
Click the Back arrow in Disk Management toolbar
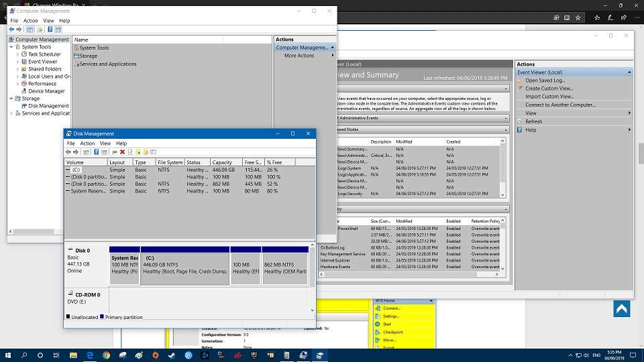[x=68, y=152]
